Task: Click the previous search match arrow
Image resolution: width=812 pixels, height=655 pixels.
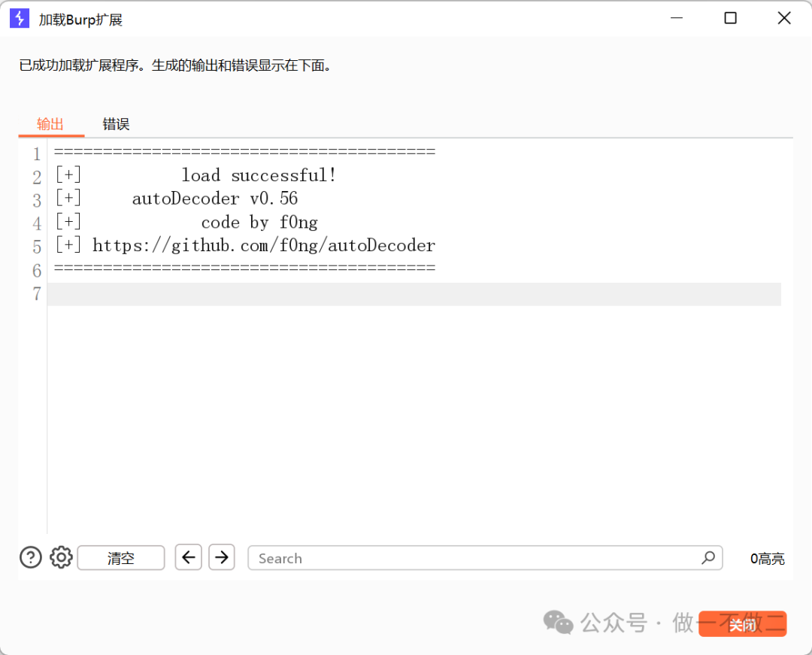Action: 188,557
